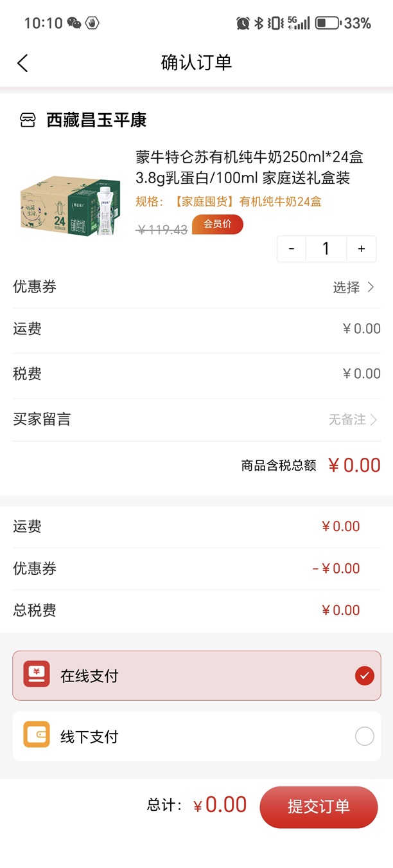Tap the WeChat notification icon in status bar
The height and width of the screenshot is (868, 393).
[x=74, y=24]
